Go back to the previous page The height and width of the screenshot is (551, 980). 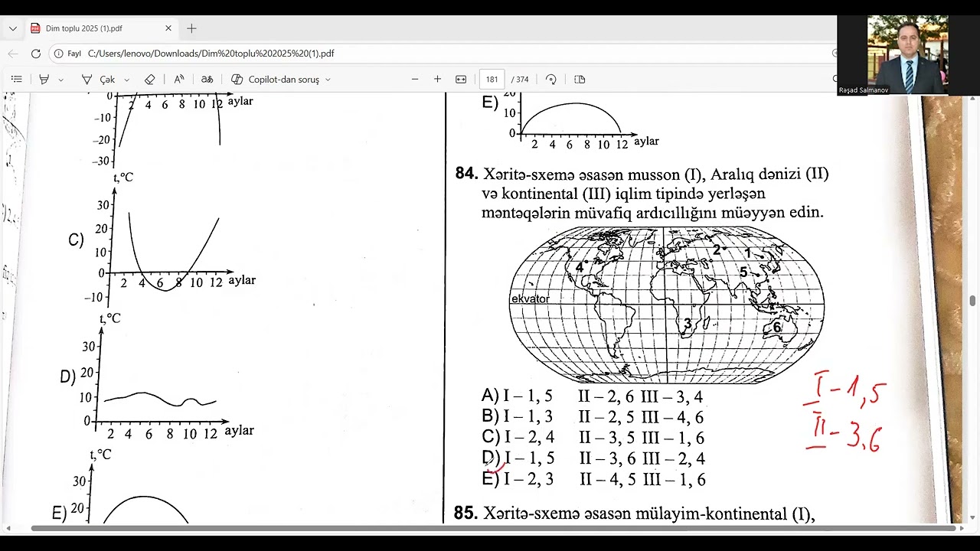[x=12, y=54]
